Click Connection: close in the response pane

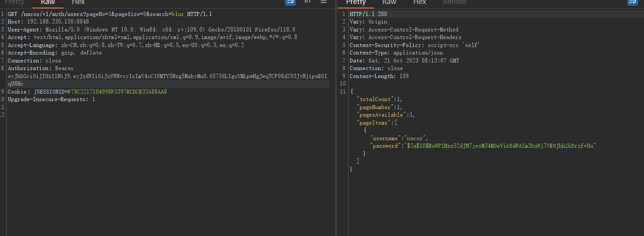pyautogui.click(x=376, y=68)
